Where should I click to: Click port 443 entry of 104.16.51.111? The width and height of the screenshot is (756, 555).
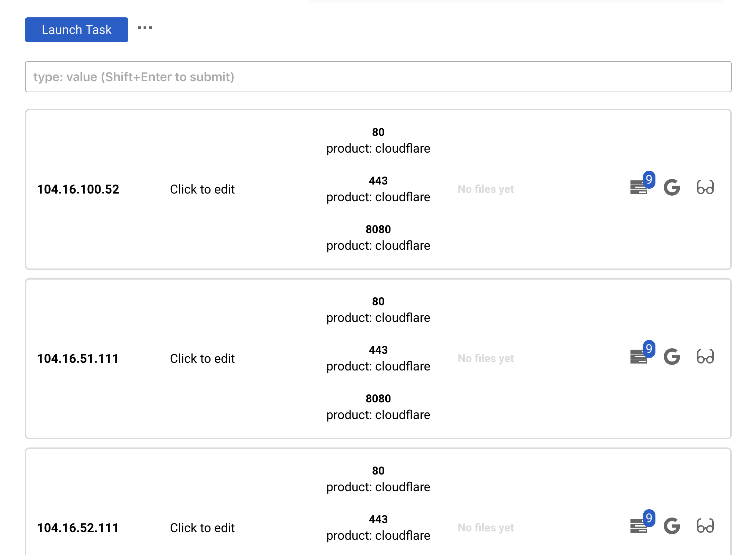(378, 350)
